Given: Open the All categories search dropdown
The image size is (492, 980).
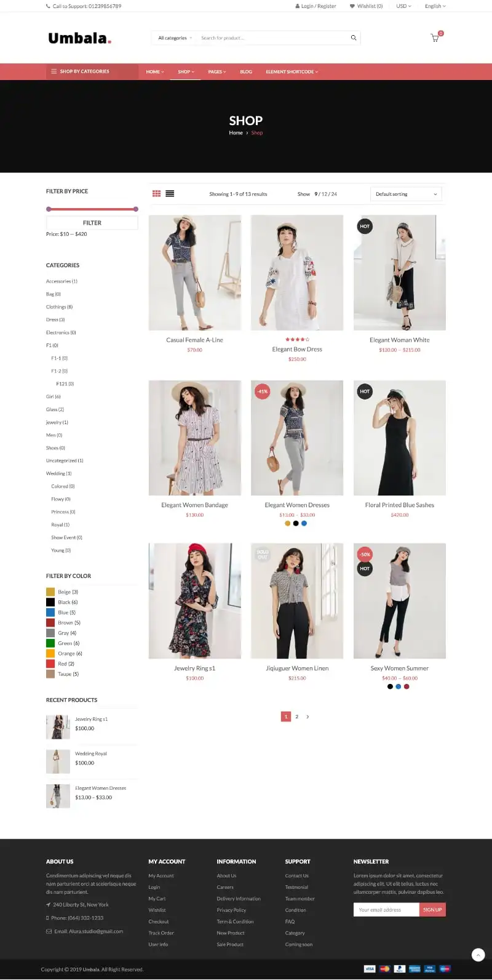Looking at the screenshot, I should tap(175, 38).
